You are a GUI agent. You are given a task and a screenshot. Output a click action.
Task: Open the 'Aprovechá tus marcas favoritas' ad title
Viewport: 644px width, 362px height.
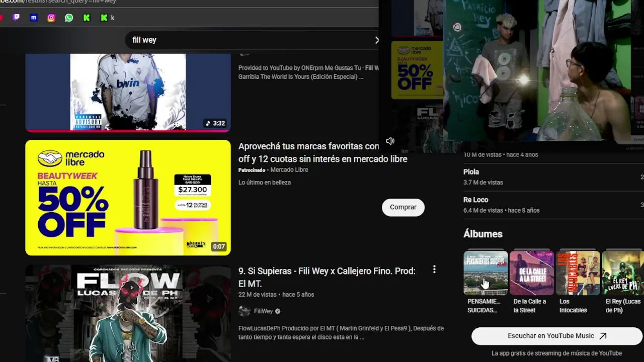pos(323,152)
